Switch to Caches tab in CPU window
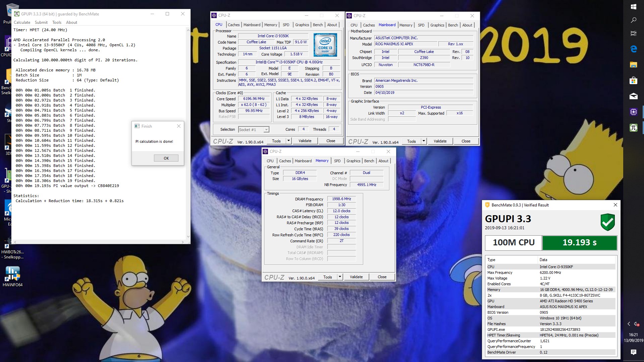644x362 pixels. 233,25
